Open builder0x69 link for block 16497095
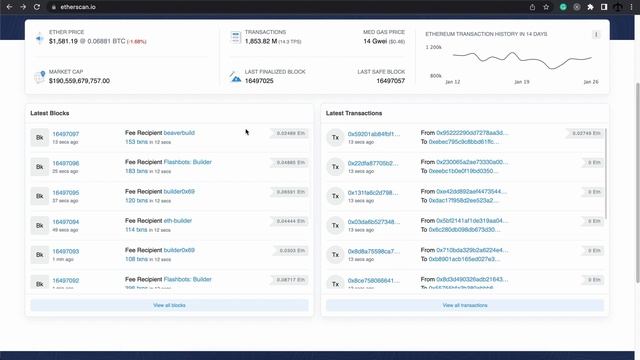The width and height of the screenshot is (640, 360). 179,191
